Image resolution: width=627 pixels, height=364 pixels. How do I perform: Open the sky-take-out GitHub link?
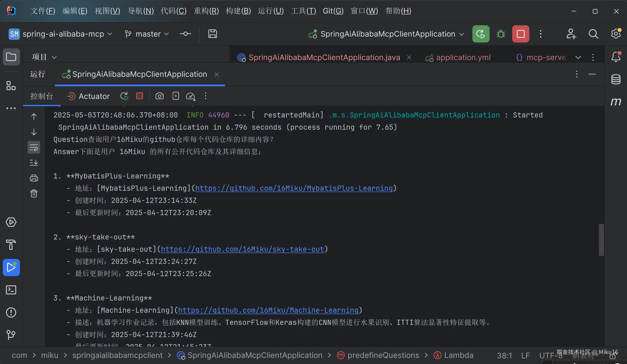point(242,249)
